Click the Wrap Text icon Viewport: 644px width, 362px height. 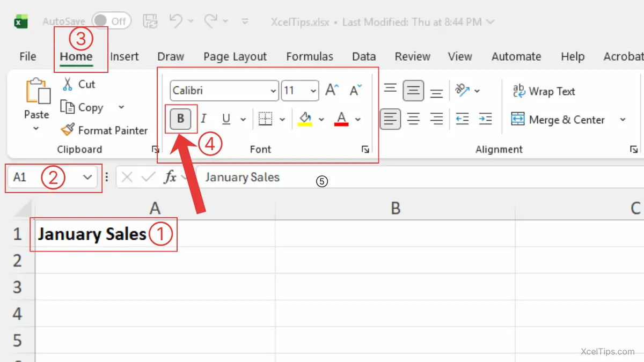pyautogui.click(x=543, y=91)
